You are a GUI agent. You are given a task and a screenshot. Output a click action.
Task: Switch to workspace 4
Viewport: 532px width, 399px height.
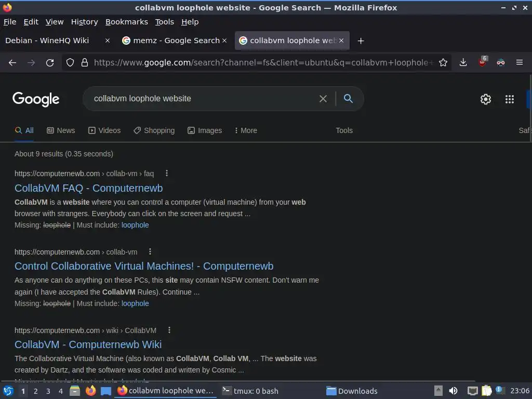(61, 391)
